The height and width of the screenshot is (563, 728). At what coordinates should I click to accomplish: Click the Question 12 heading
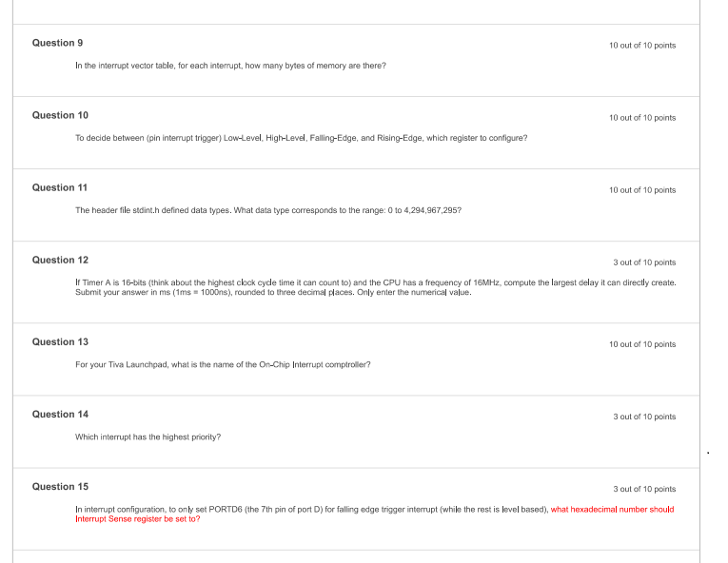pyautogui.click(x=60, y=260)
